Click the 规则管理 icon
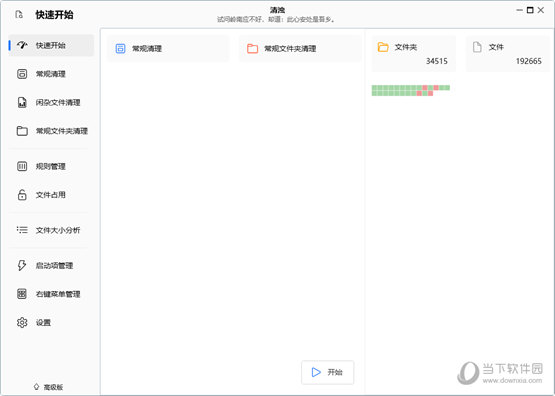555x396 pixels. [22, 166]
